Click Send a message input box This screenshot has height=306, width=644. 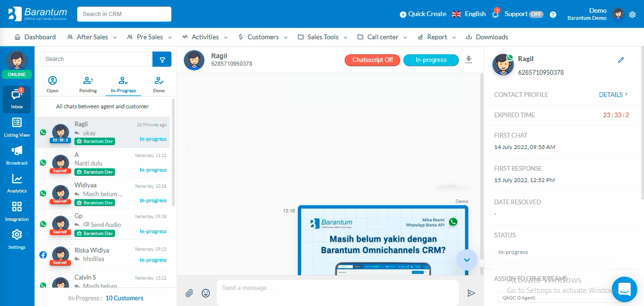click(x=338, y=293)
